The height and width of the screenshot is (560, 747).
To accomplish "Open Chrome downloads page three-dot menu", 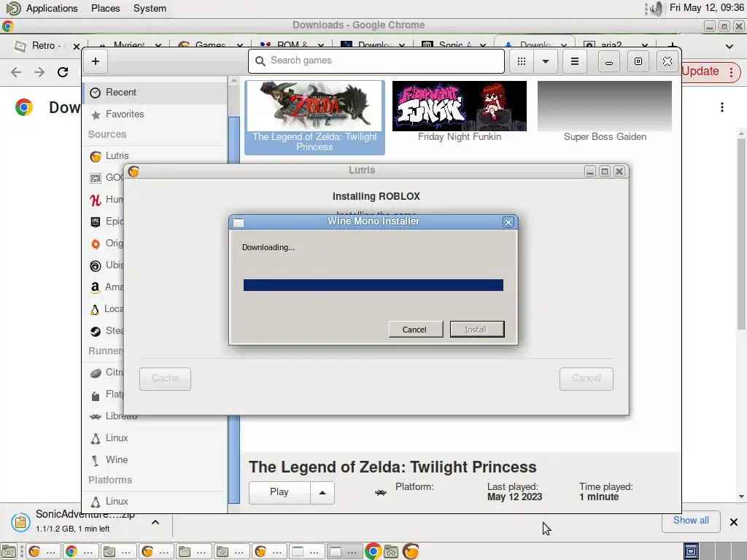I will [722, 107].
